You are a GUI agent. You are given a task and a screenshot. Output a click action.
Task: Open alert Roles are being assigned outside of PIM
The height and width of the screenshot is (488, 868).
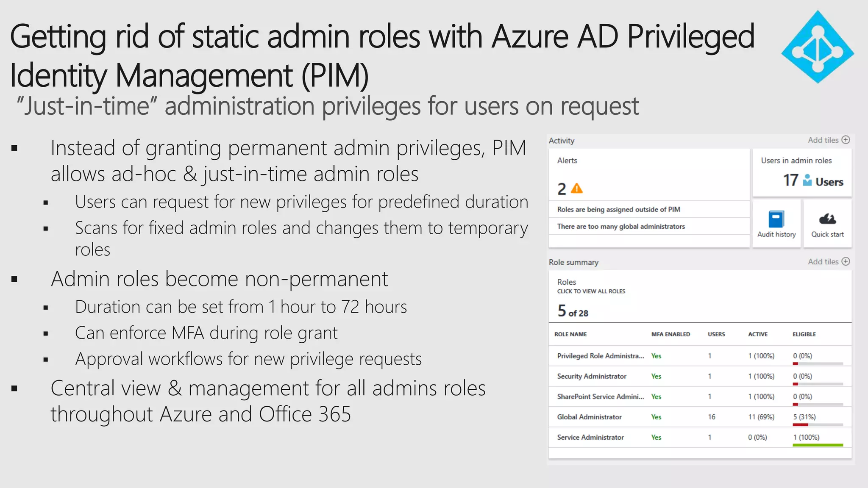[x=649, y=209]
